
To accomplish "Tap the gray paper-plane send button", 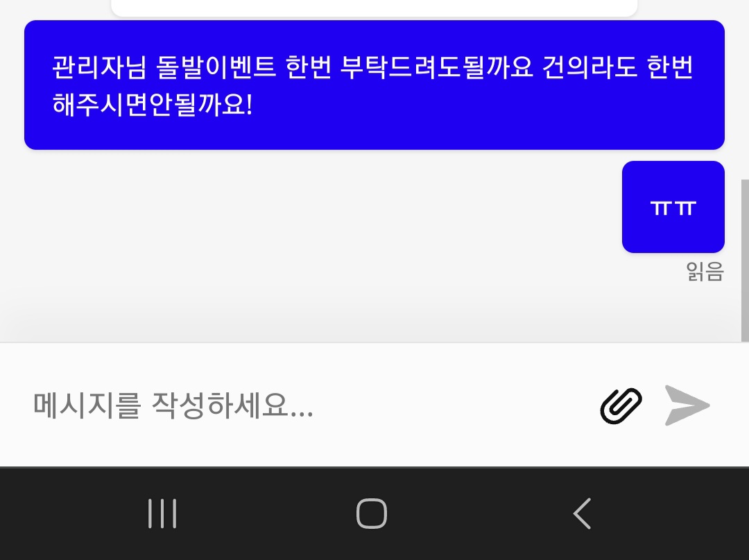I will (687, 405).
